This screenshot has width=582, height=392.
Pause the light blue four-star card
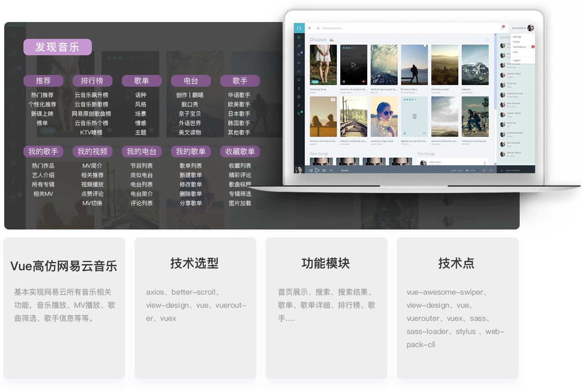tap(415, 116)
